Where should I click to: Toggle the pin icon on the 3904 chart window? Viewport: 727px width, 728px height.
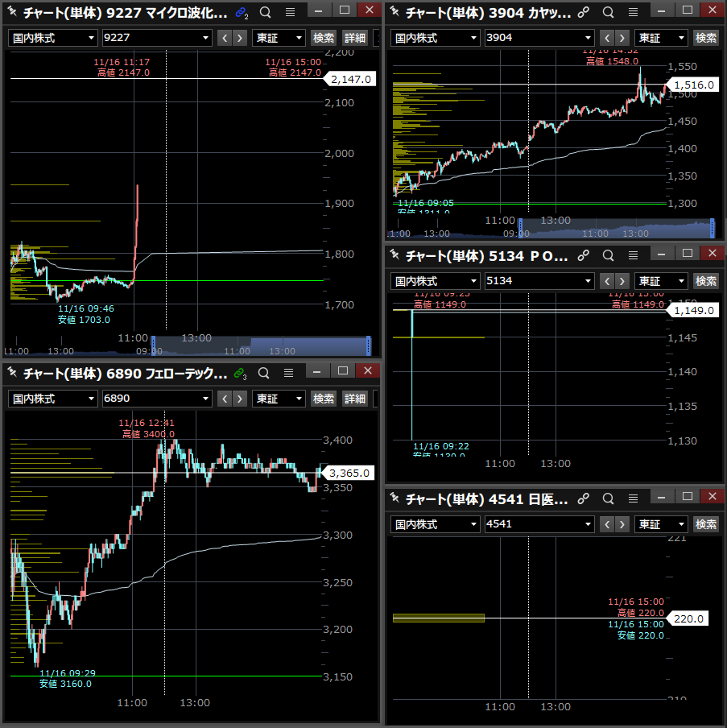(x=395, y=12)
